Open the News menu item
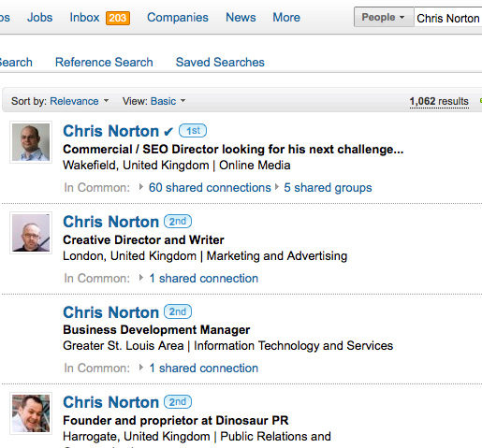This screenshot has width=482, height=448. (241, 18)
